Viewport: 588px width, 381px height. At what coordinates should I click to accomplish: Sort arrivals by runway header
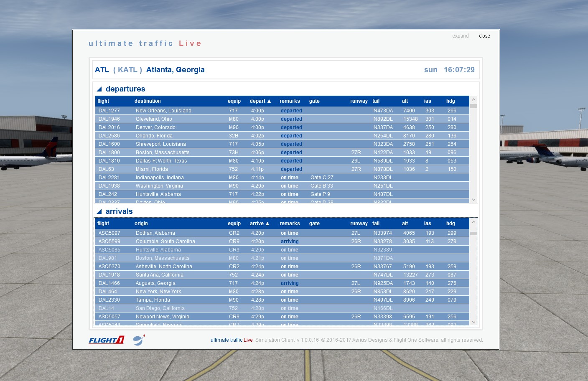point(359,224)
